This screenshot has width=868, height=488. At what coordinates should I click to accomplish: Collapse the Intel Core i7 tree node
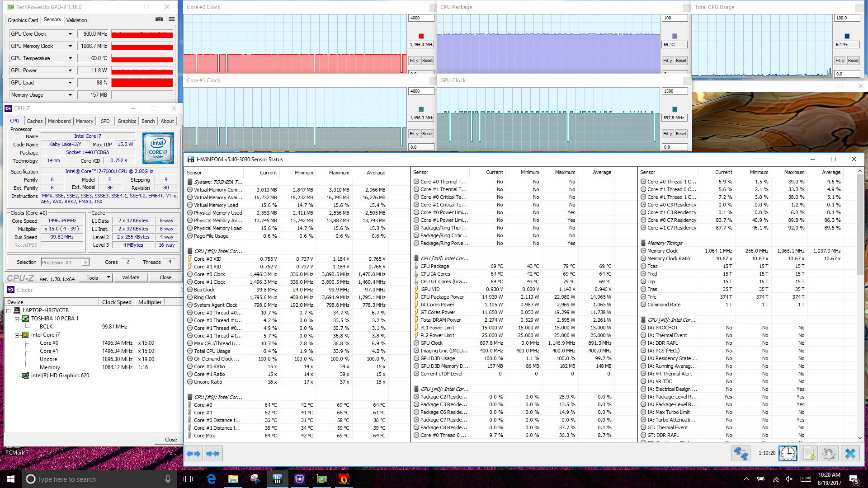[x=17, y=335]
